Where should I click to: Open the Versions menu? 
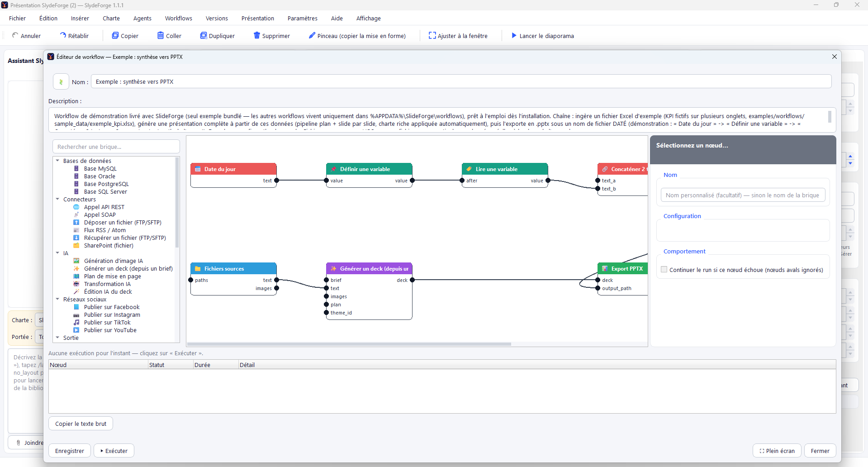coord(217,19)
